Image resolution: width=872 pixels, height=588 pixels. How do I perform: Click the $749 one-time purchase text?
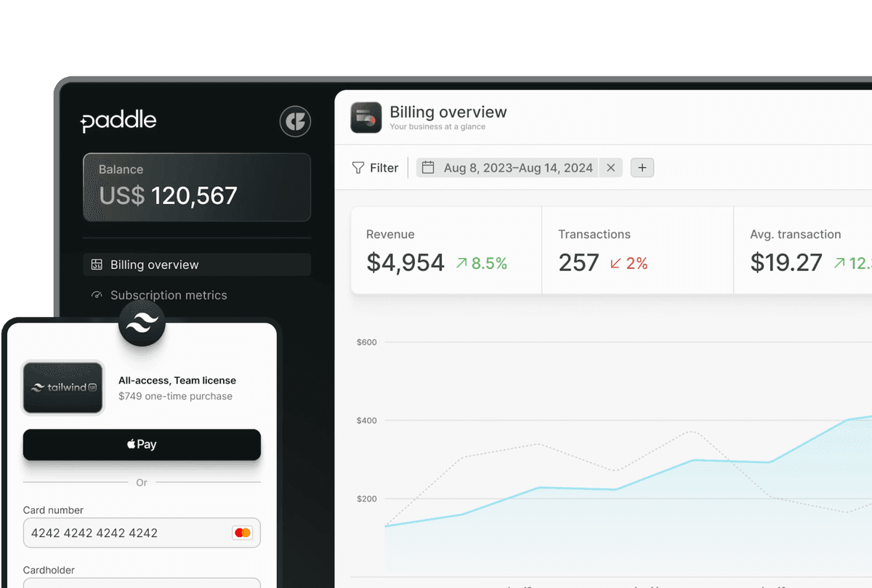175,396
